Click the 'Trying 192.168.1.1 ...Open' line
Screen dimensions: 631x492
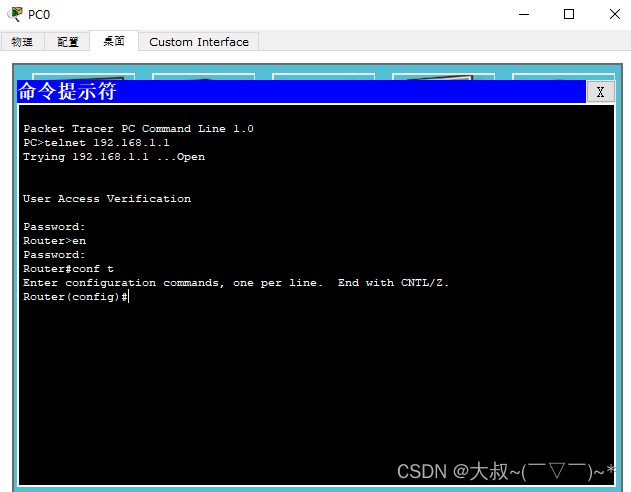point(114,157)
